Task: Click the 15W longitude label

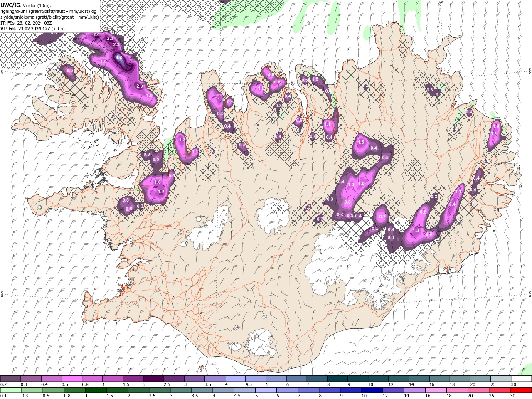Action: point(440,2)
